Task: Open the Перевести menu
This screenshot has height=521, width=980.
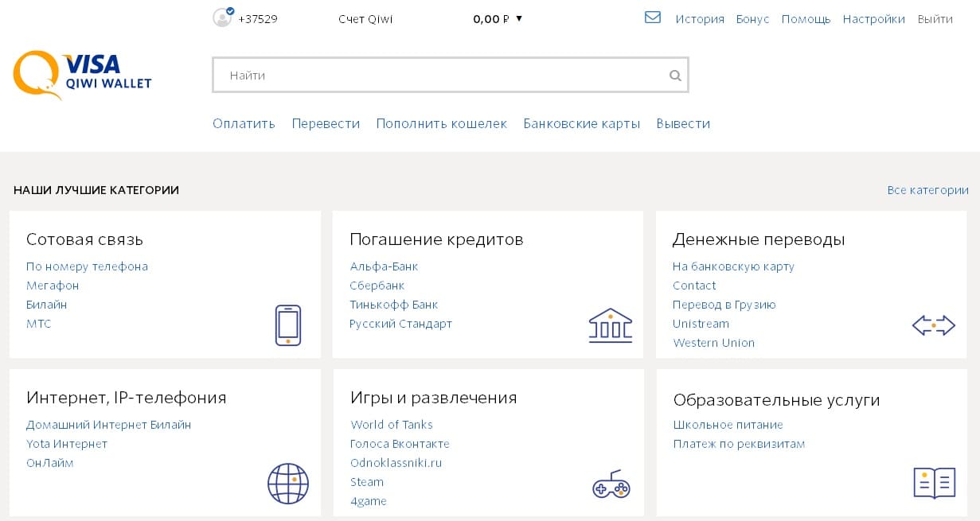Action: tap(326, 124)
